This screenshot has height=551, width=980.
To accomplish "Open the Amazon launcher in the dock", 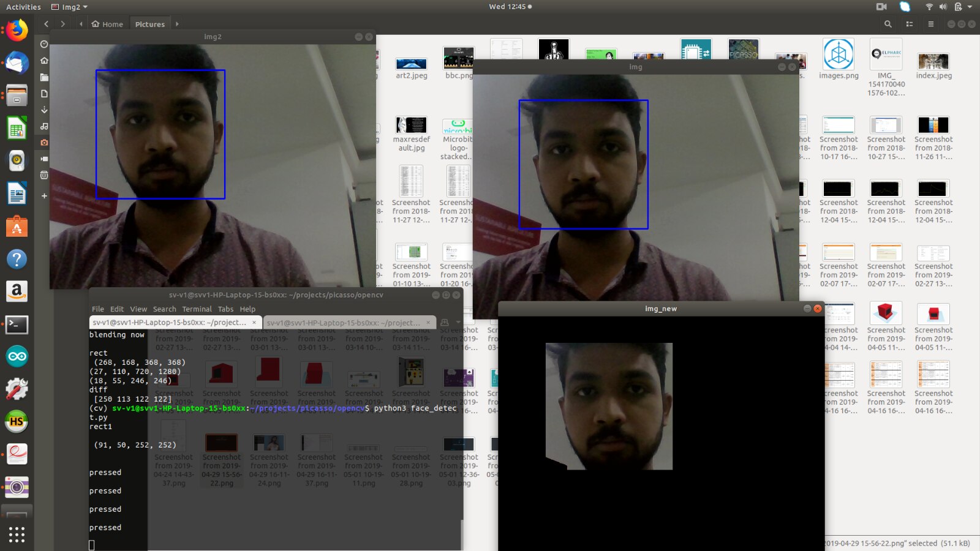I will (x=17, y=291).
